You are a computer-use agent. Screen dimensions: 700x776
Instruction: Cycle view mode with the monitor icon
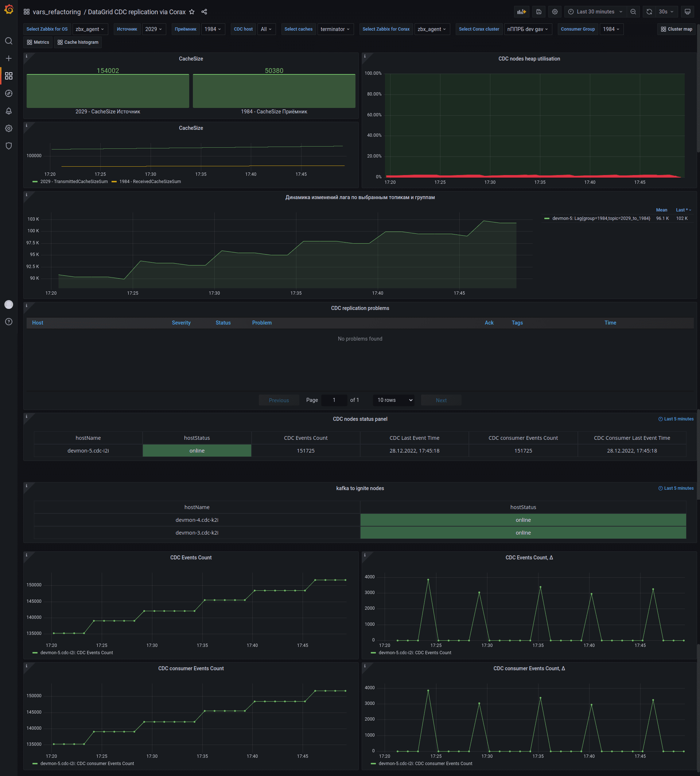coord(687,12)
